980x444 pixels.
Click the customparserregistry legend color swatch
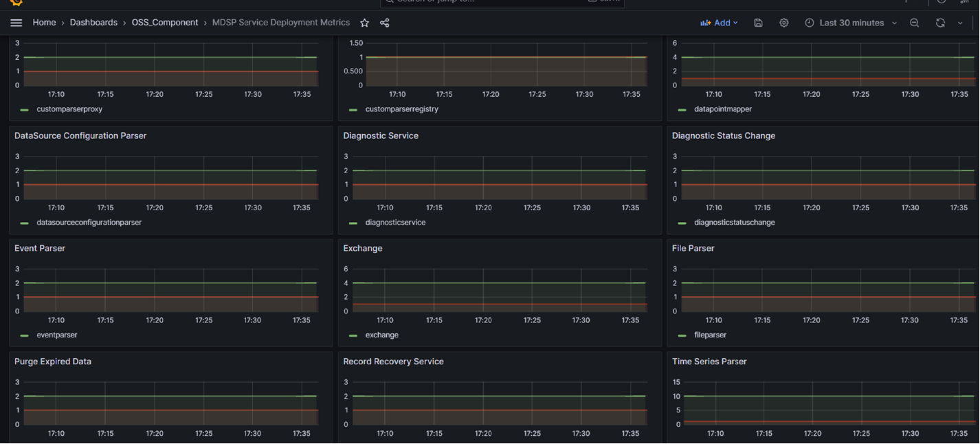pos(353,110)
